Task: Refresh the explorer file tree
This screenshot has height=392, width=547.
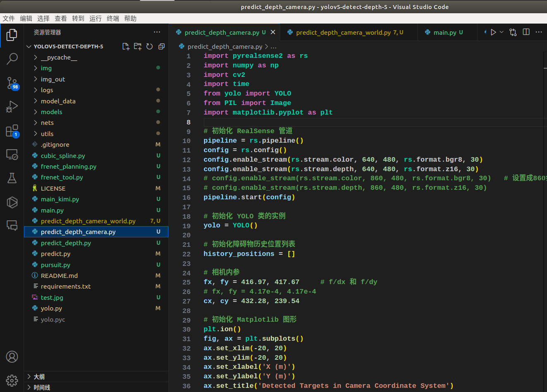Action: click(149, 47)
